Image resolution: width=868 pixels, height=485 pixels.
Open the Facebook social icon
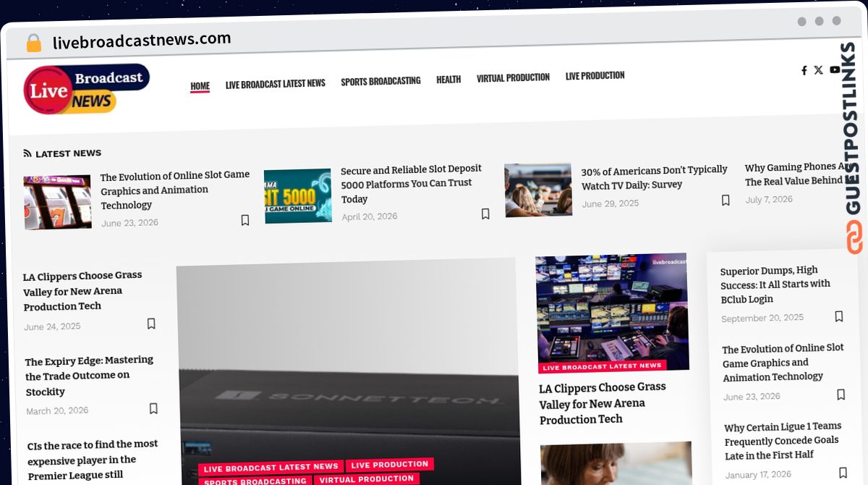coord(804,70)
